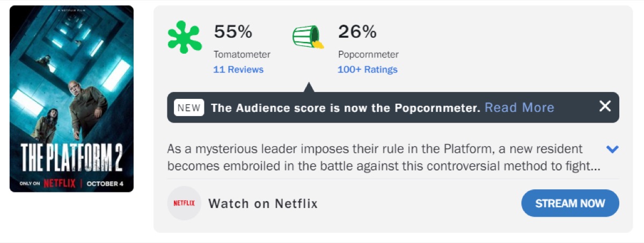Open the 100+ Ratings link

point(367,69)
